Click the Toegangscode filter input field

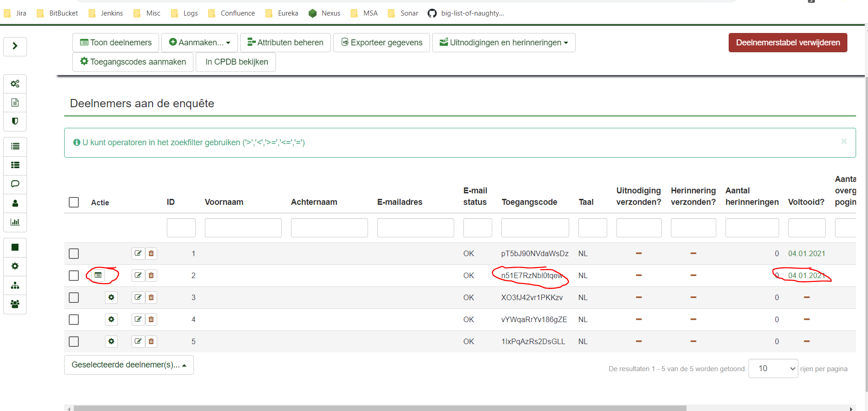[x=535, y=228]
